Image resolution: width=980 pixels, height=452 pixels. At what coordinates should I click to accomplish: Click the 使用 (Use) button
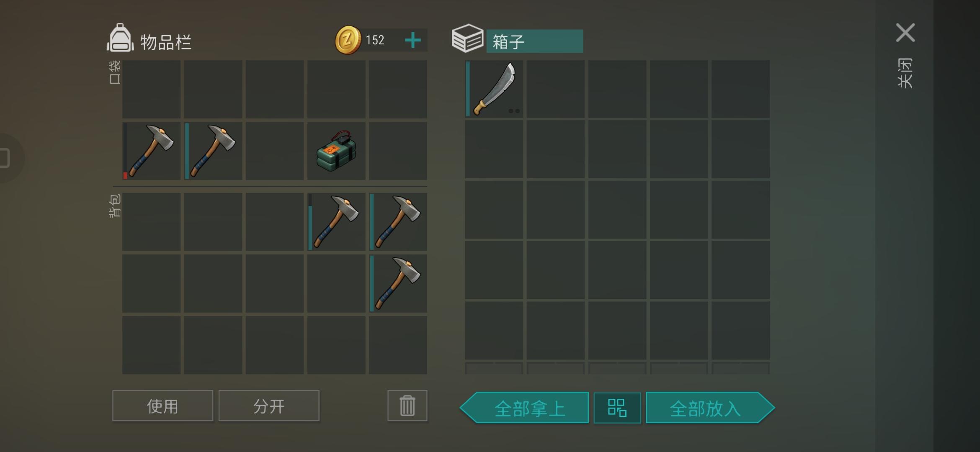(163, 406)
